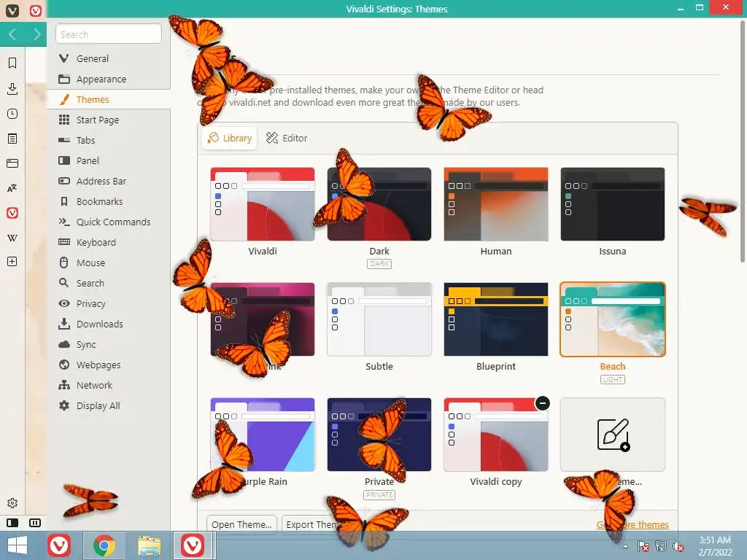Open the Wikipedia web panel

click(12, 238)
